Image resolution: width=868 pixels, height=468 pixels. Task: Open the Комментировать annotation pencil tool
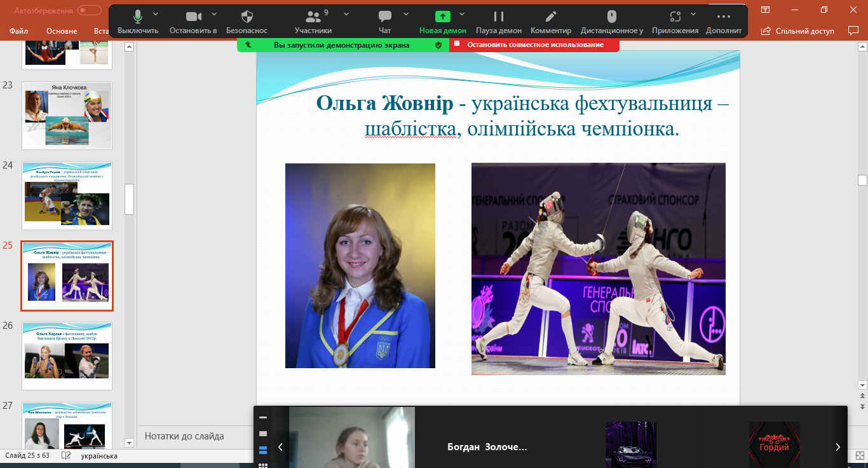551,22
